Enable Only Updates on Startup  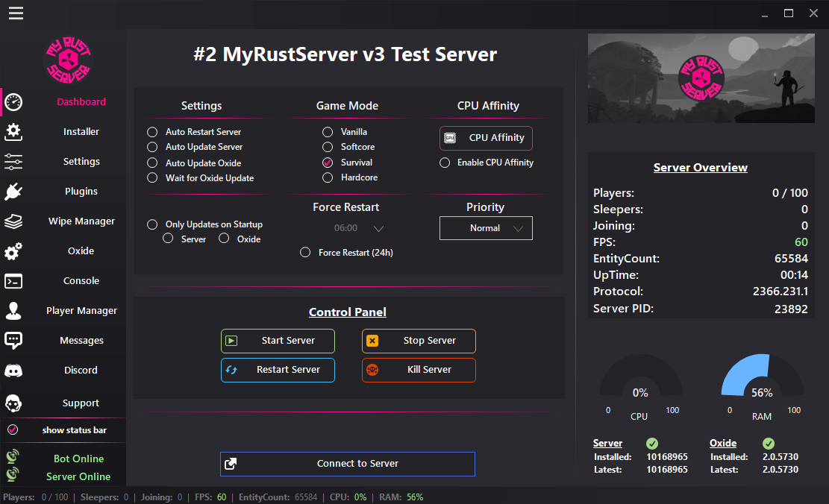pos(152,224)
